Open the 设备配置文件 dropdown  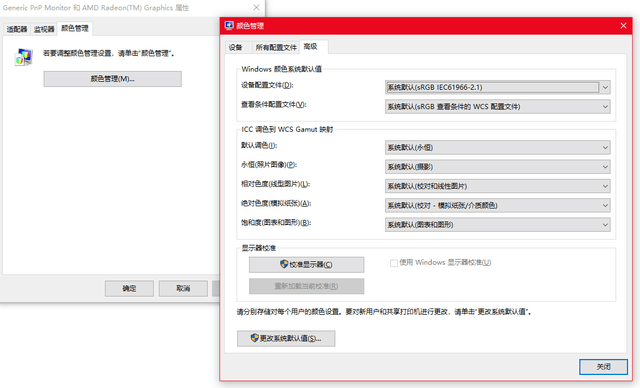[498, 87]
